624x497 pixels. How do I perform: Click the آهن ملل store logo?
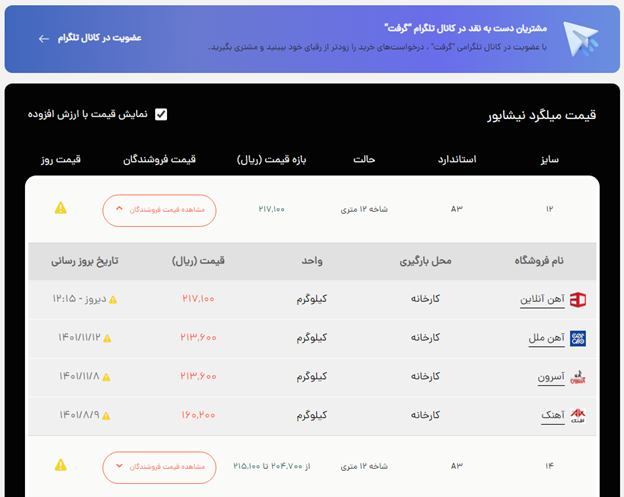(x=577, y=338)
